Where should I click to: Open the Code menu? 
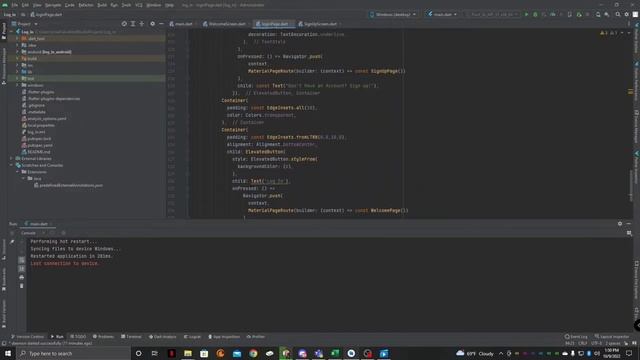tap(70, 5)
